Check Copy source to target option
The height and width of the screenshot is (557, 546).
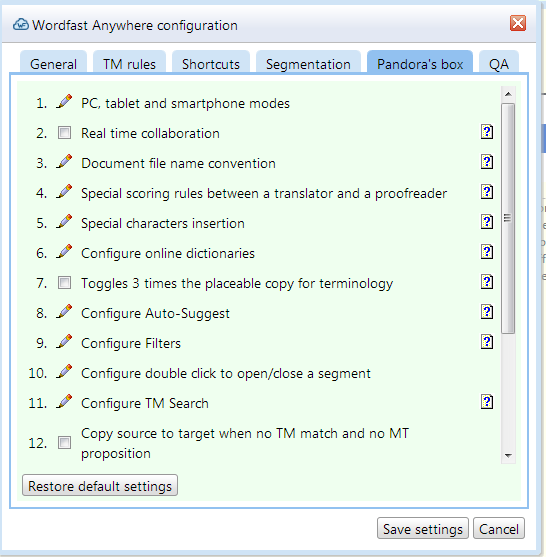pyautogui.click(x=64, y=443)
